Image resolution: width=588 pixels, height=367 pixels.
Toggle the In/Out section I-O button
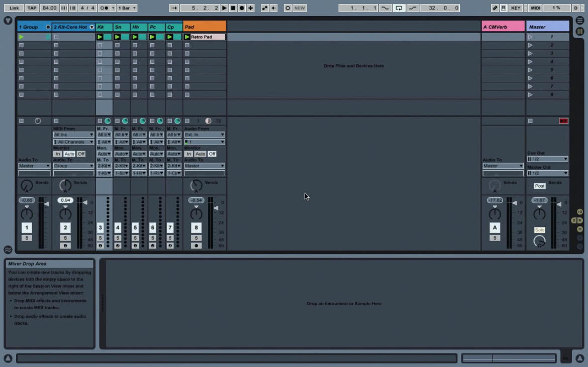[580, 211]
